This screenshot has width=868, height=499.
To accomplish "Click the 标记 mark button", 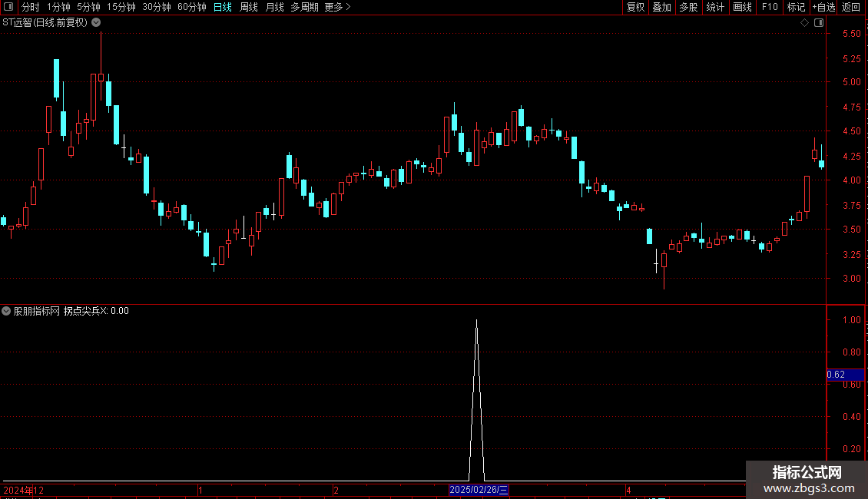I will click(796, 7).
